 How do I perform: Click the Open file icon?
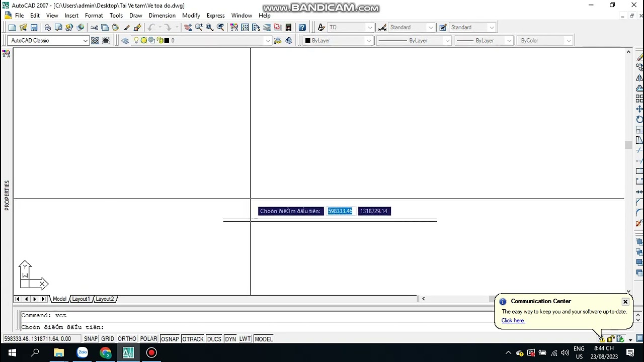[x=23, y=27]
